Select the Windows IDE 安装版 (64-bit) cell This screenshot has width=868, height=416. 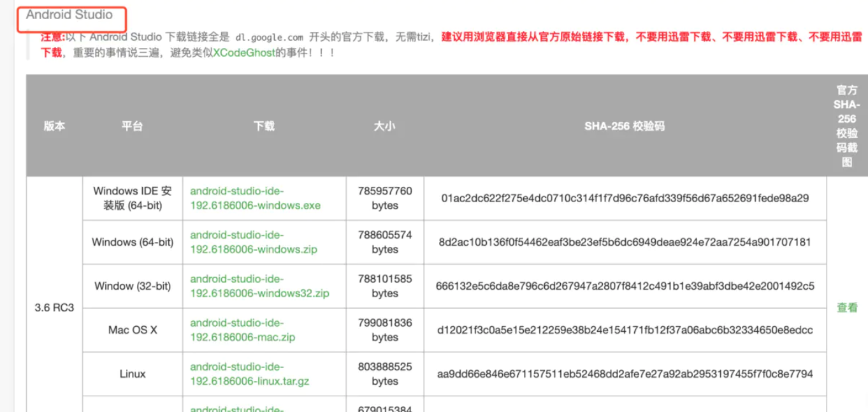coord(133,198)
